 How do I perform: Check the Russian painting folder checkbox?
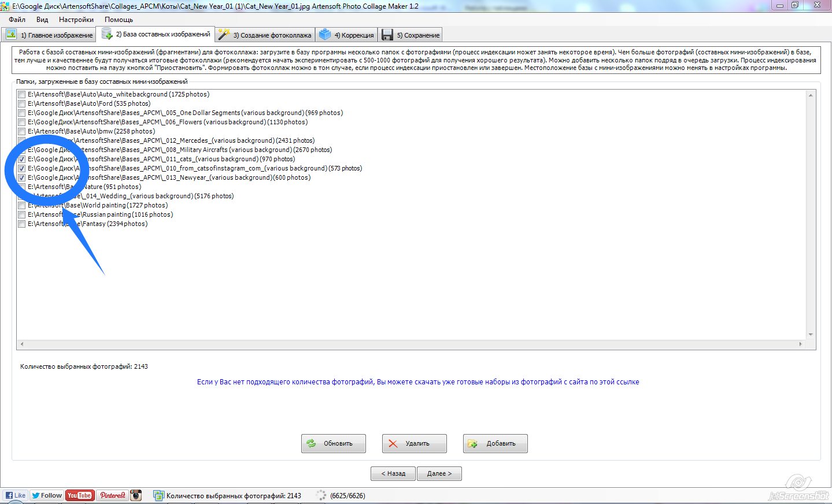tap(22, 214)
